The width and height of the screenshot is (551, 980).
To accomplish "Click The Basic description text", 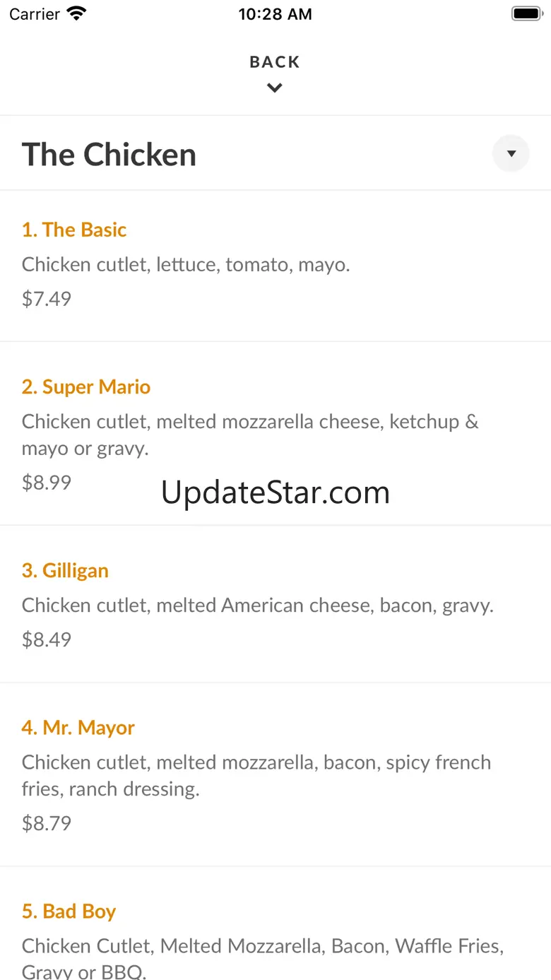I will click(x=186, y=264).
